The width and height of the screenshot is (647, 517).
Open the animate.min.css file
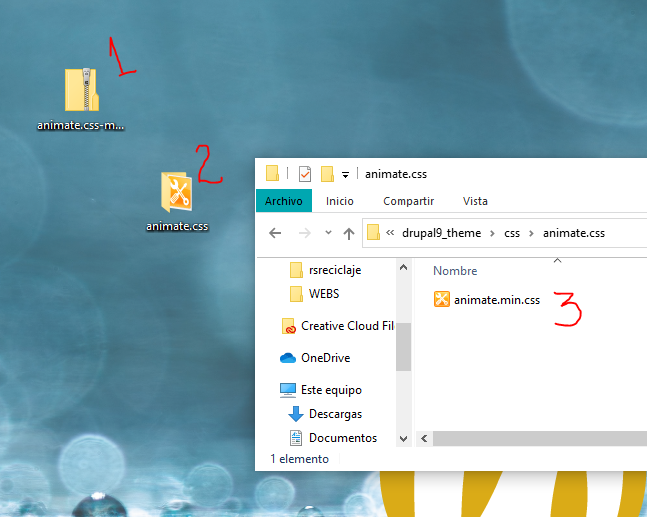tap(494, 299)
